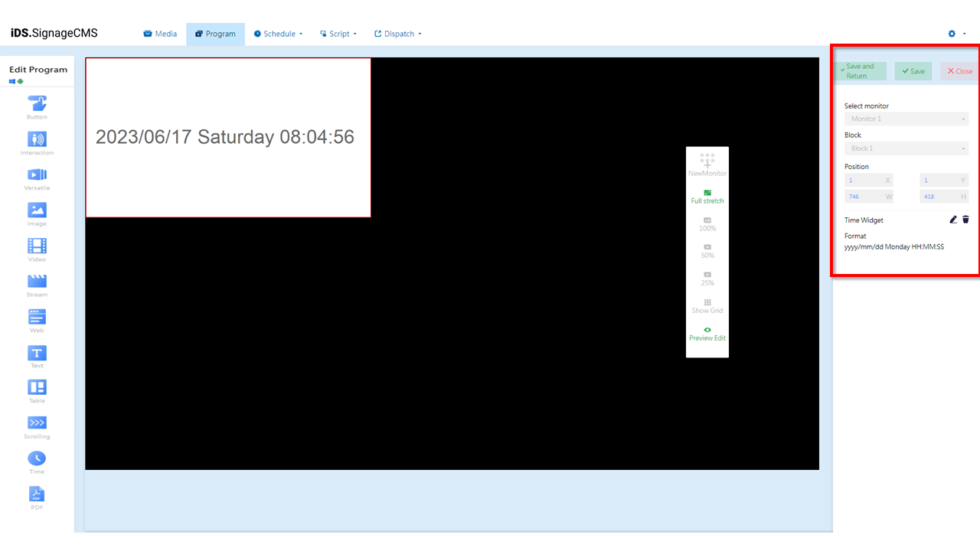Image resolution: width=980 pixels, height=551 pixels.
Task: Select the Button widget icon
Action: 37,103
